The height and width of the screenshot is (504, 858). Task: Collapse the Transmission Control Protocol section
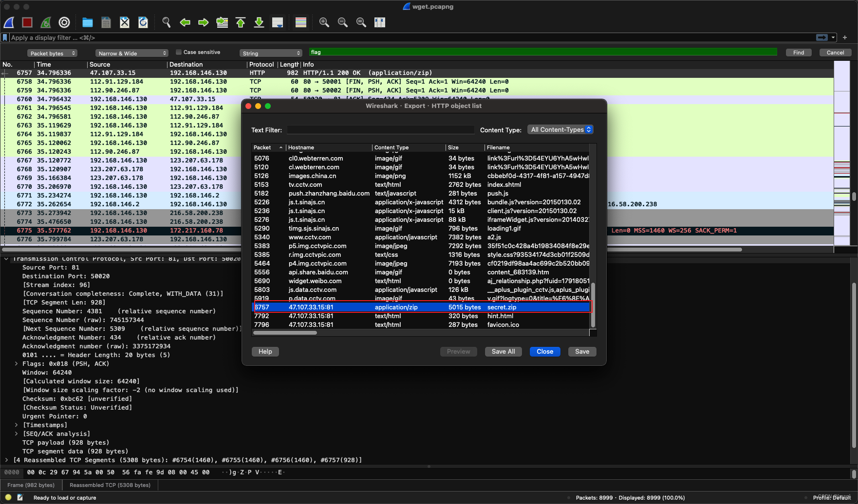click(x=6, y=259)
